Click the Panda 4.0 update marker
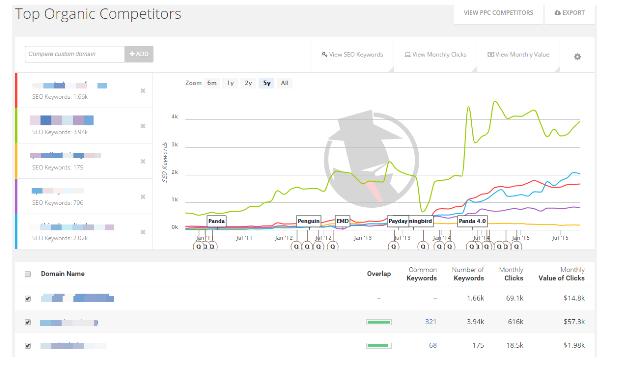 [472, 221]
